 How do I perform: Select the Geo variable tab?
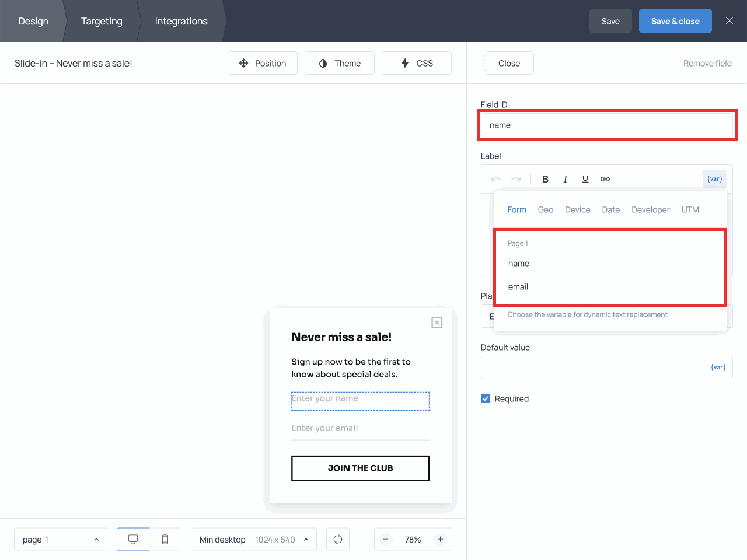[x=545, y=210]
